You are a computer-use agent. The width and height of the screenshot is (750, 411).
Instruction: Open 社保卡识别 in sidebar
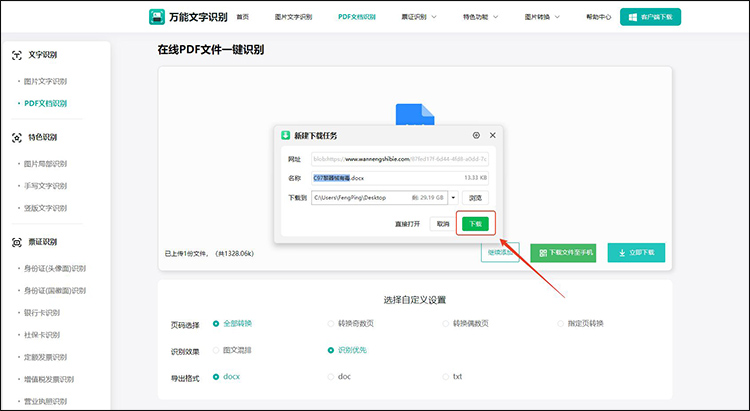pyautogui.click(x=42, y=335)
